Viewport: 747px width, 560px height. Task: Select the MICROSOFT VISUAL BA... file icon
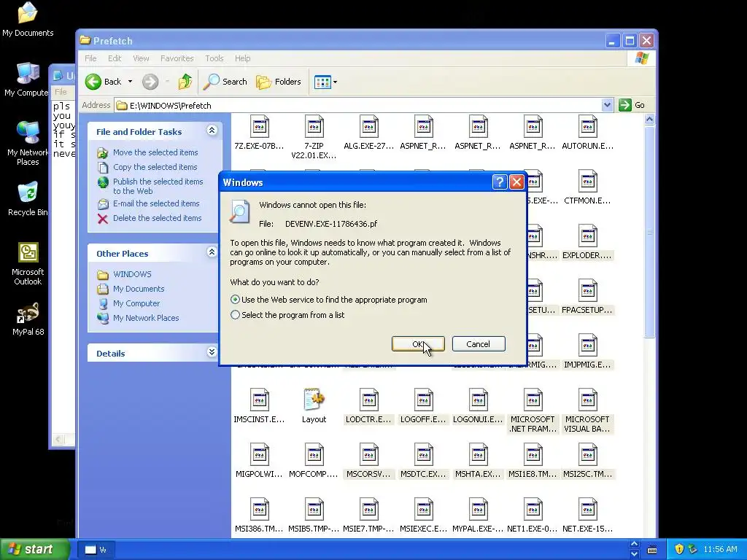587,400
